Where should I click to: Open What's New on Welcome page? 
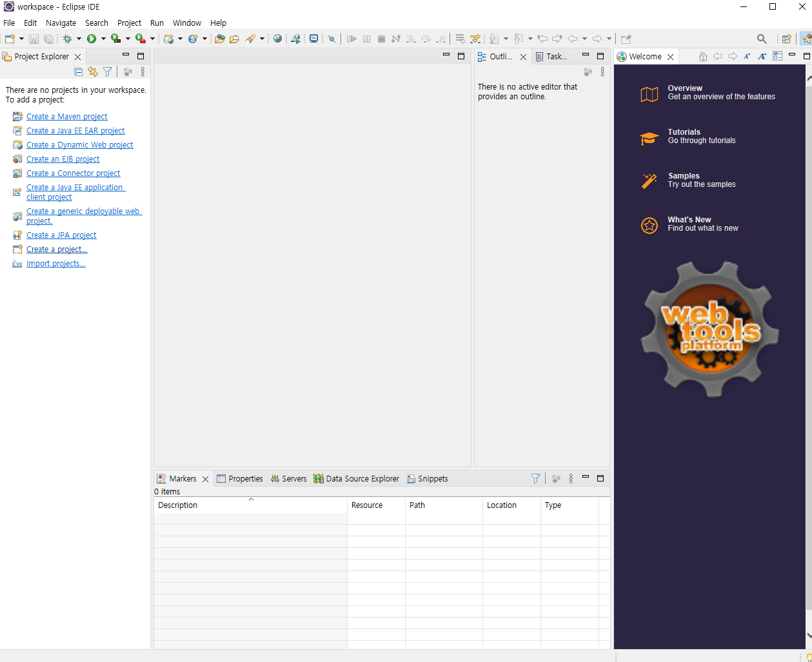[x=689, y=224]
